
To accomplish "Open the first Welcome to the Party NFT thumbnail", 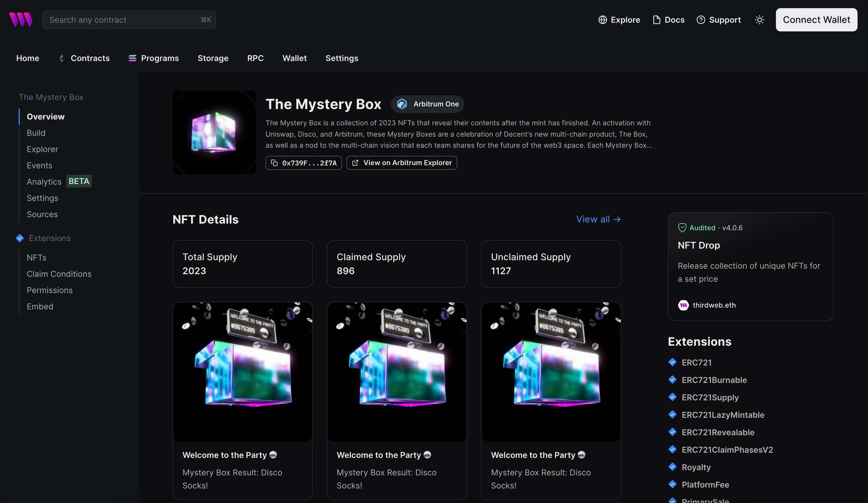I will pyautogui.click(x=243, y=372).
